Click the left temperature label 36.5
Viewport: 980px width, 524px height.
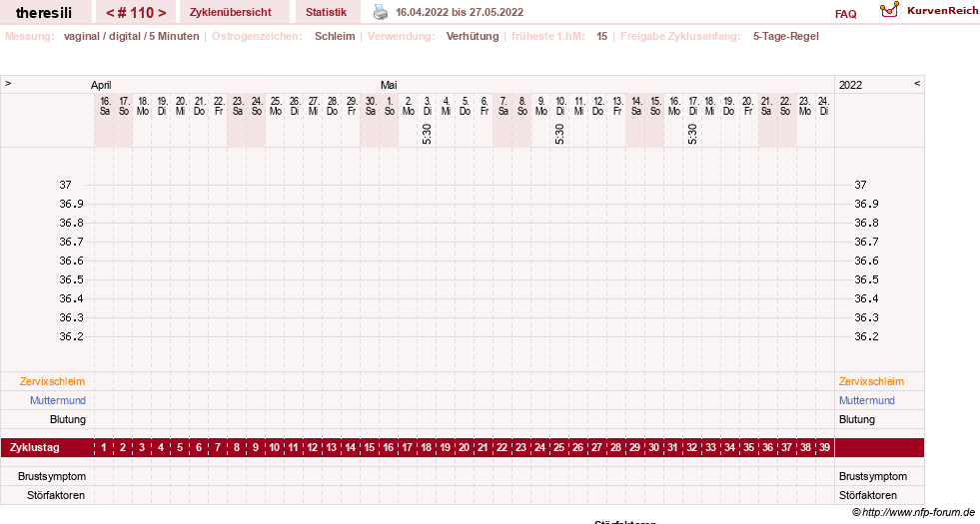tap(71, 279)
